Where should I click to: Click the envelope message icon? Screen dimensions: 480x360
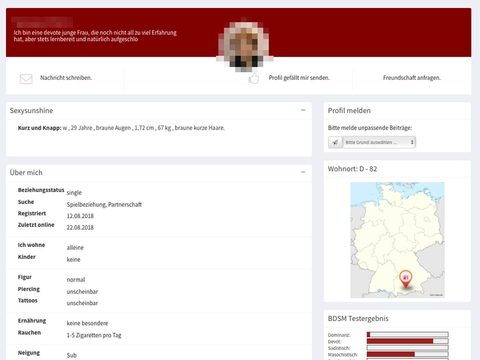[26, 79]
